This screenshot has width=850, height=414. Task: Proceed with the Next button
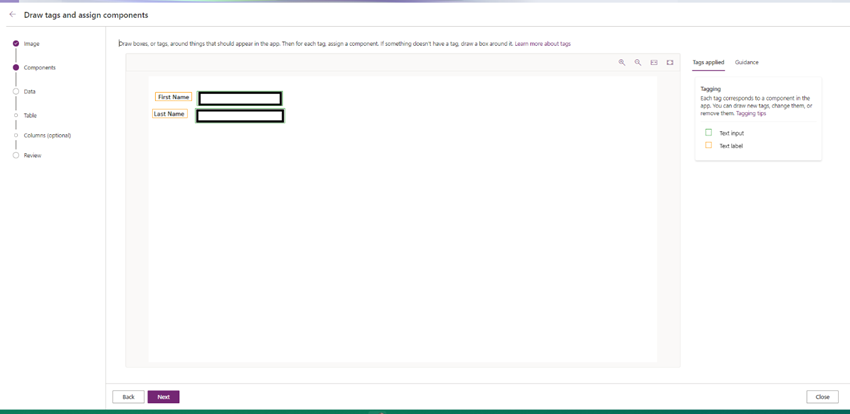[x=163, y=397]
